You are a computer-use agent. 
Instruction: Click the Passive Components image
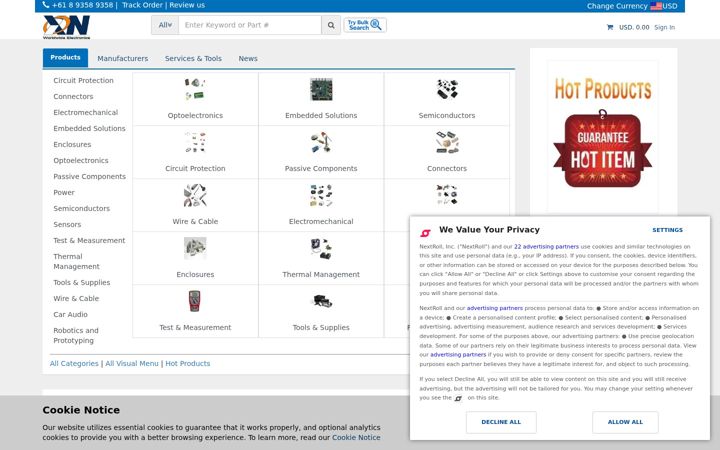(321, 142)
